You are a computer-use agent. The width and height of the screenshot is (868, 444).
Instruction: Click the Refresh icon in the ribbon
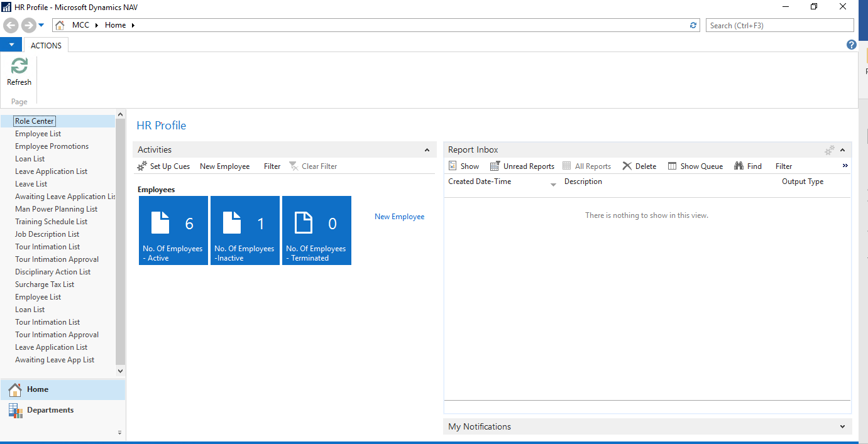pos(19,66)
